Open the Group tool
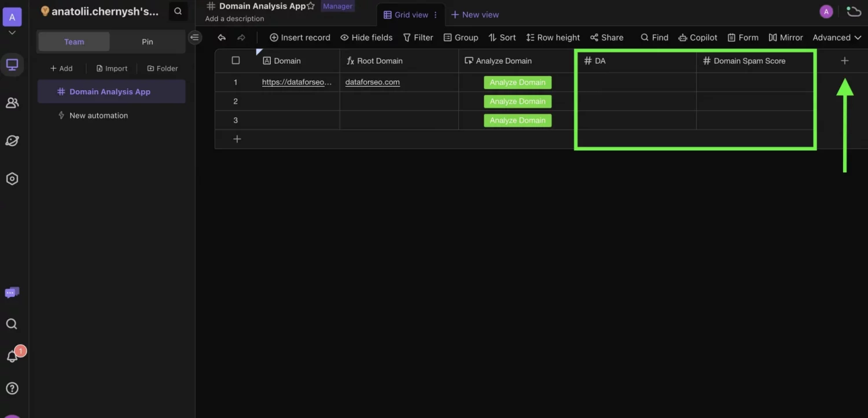Image resolution: width=868 pixels, height=418 pixels. pyautogui.click(x=461, y=38)
